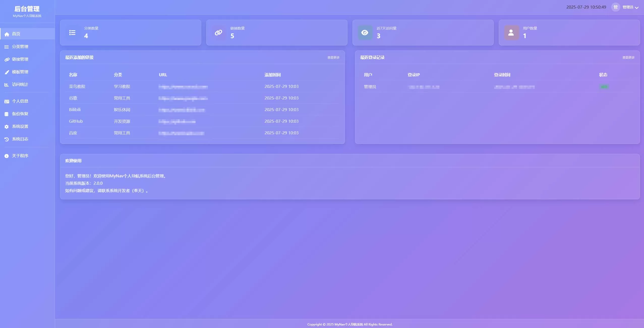Expand the 管理员 dropdown chevron
Screen dimensions: 644x328
point(637,8)
